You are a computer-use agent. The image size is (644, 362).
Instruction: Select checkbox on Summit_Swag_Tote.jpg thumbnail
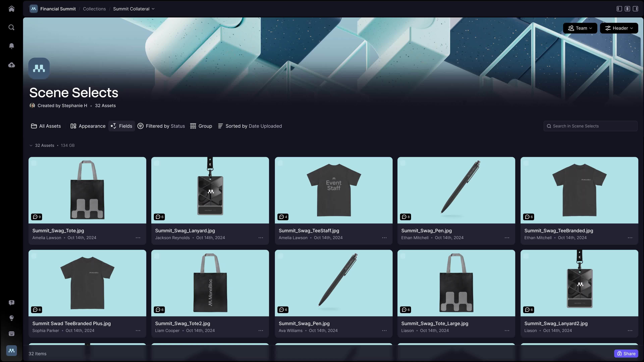coord(34,163)
